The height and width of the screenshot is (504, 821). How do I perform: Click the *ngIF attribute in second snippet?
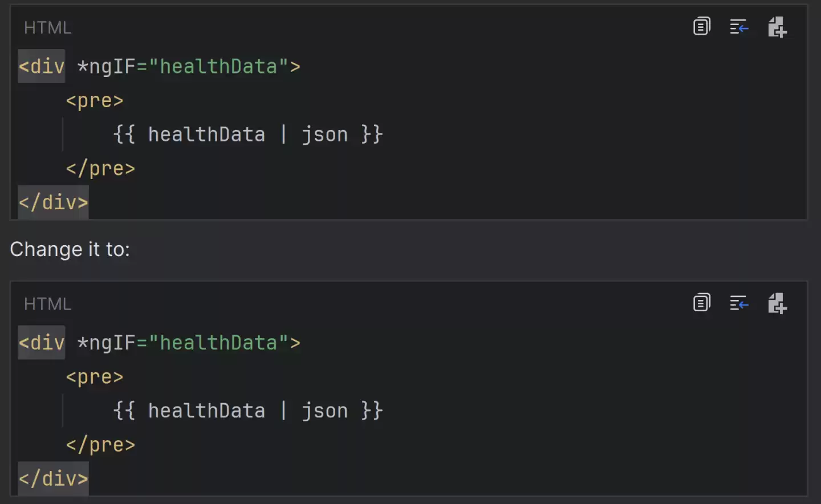(106, 343)
